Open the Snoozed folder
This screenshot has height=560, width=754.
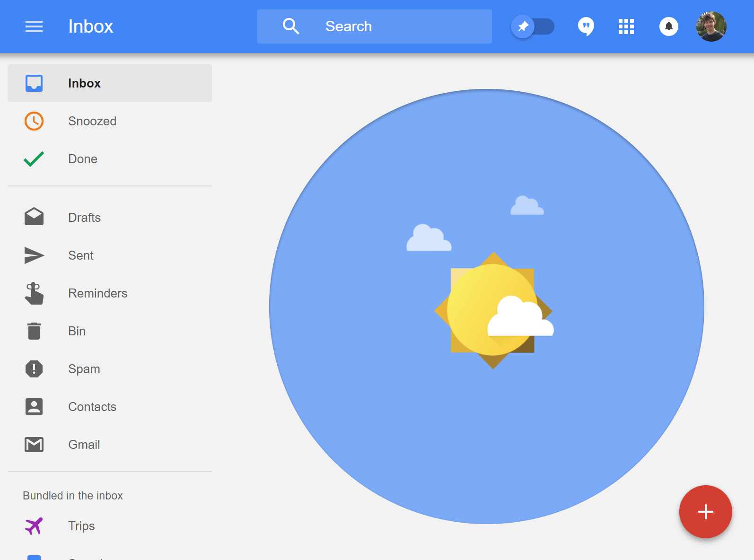pos(92,121)
